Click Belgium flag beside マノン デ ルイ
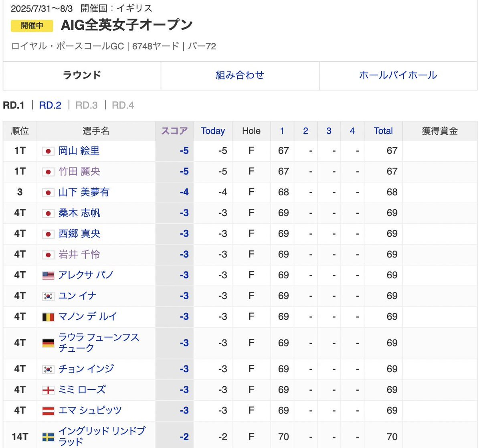 48,317
